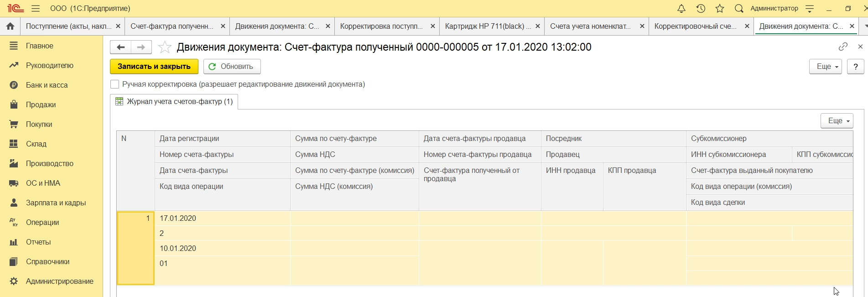The width and height of the screenshot is (868, 297).
Task: Click the search magnifier icon
Action: (739, 9)
